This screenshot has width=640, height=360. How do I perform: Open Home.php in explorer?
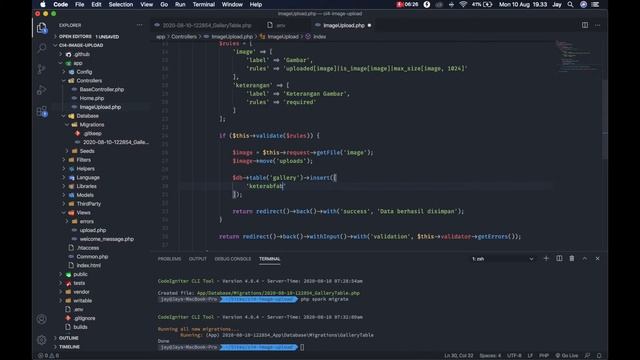point(91,98)
